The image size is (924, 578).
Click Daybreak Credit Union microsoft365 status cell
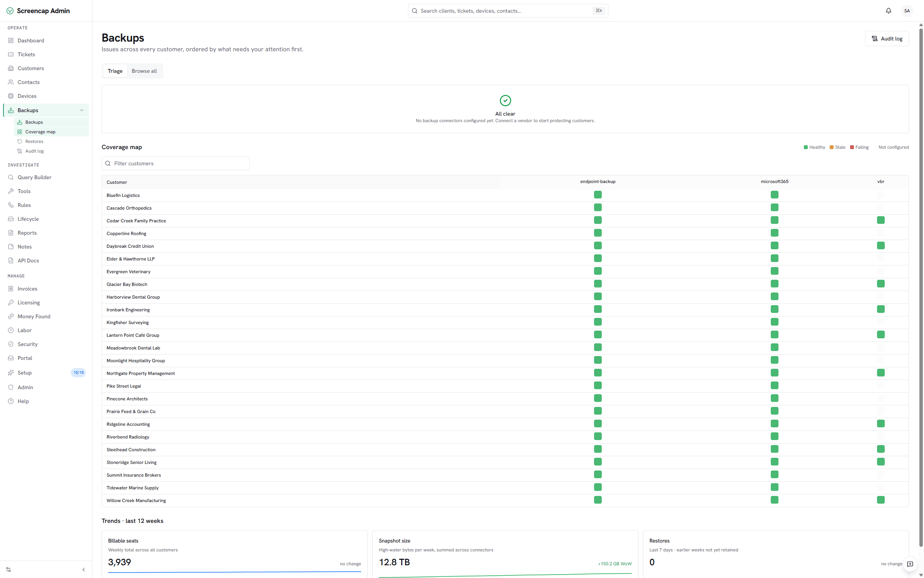[x=775, y=246]
